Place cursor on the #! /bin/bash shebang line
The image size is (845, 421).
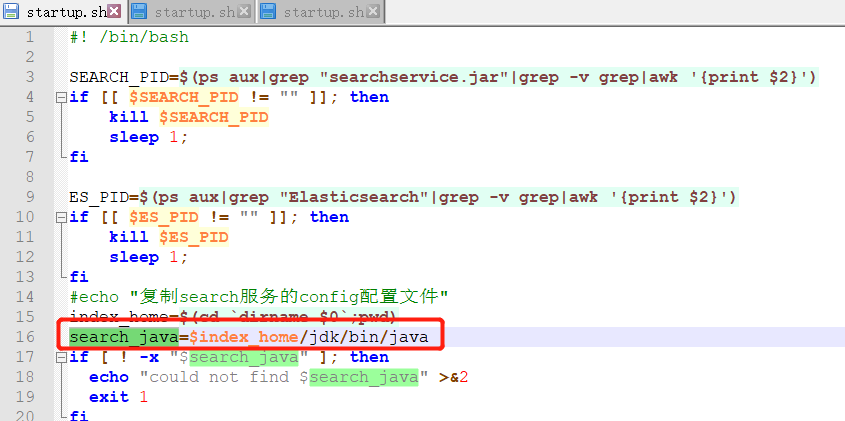point(128,37)
